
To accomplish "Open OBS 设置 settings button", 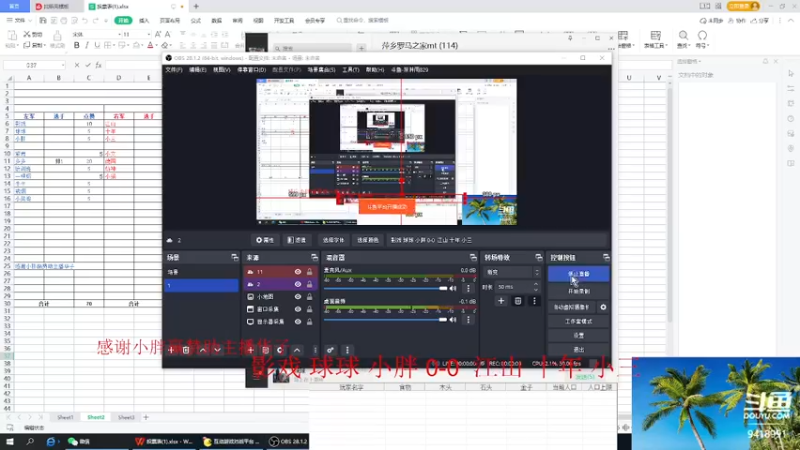I will click(x=579, y=335).
